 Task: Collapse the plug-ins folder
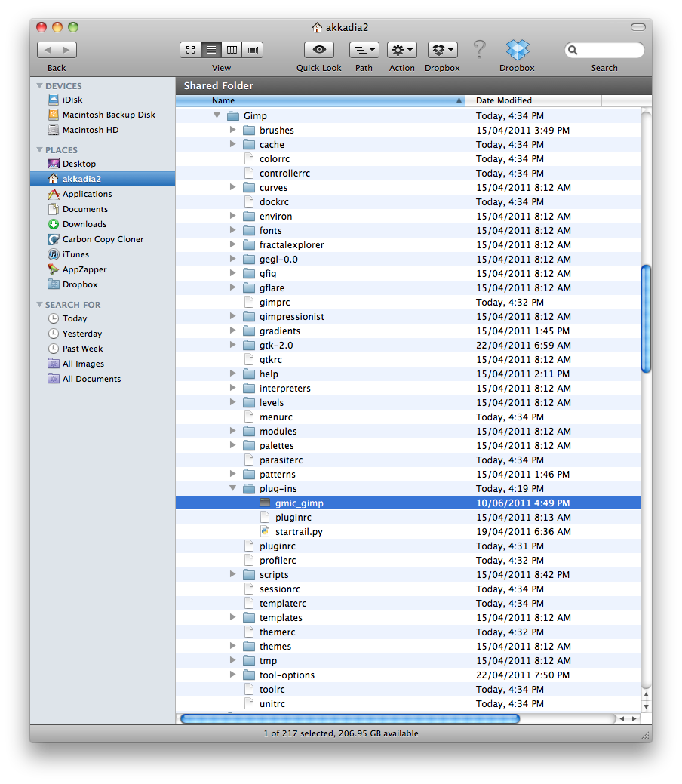coord(232,488)
